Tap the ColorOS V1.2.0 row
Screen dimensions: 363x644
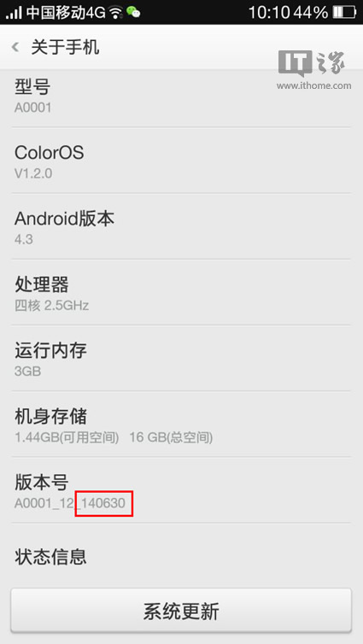pyautogui.click(x=181, y=161)
